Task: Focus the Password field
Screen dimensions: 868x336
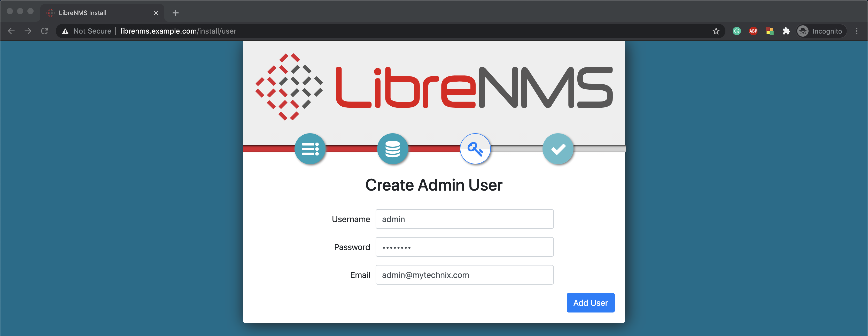Action: coord(464,247)
